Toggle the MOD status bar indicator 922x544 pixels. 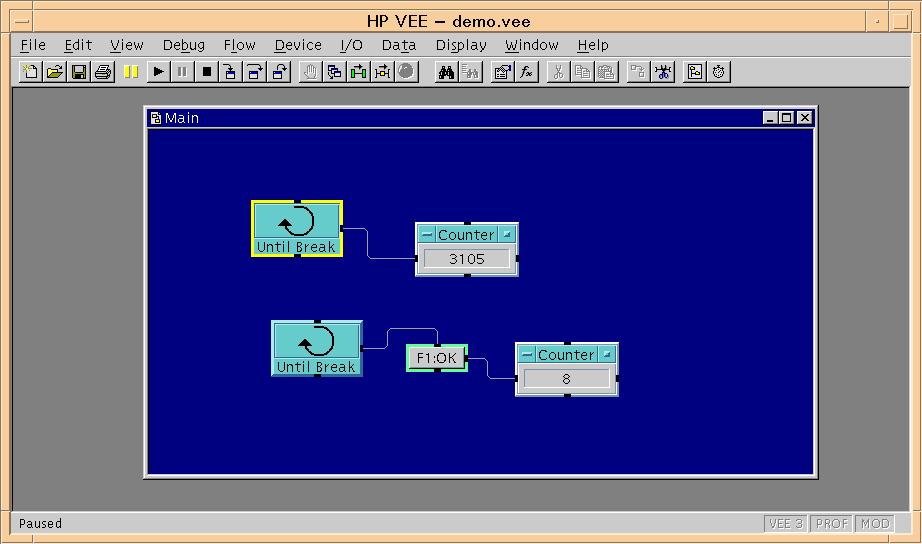coord(875,524)
